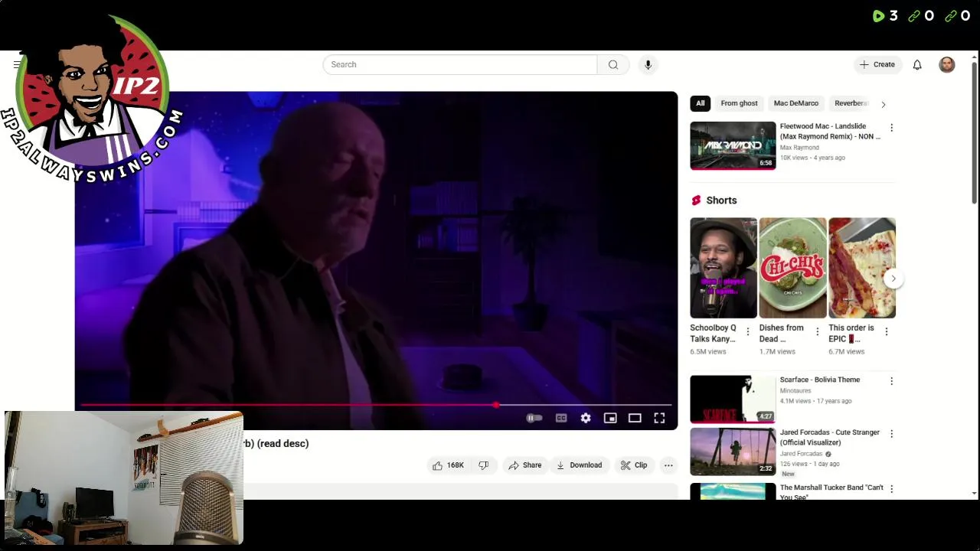
Task: Switch to theater mode
Action: (635, 418)
